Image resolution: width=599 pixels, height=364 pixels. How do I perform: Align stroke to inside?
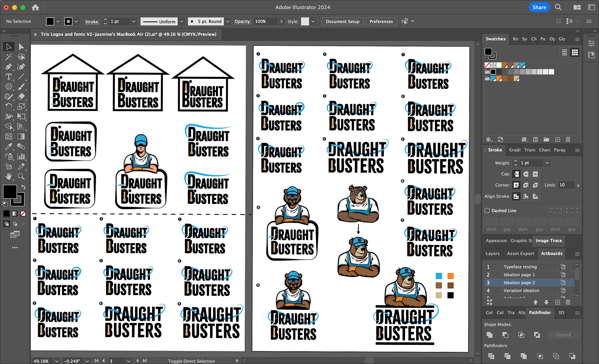[x=526, y=197]
